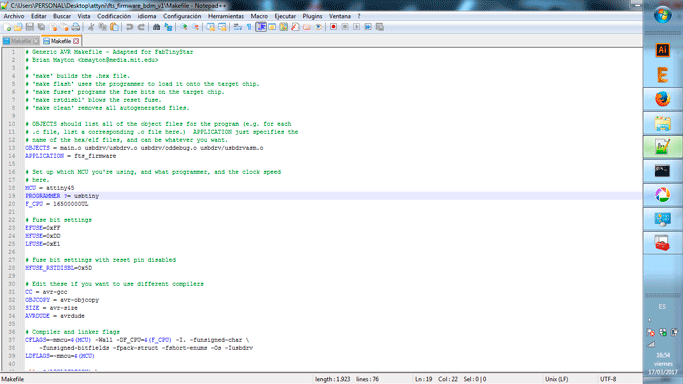Screen dimensions: 683x384
Task: Click UTF-8 encoding in the status bar
Action: pos(608,379)
